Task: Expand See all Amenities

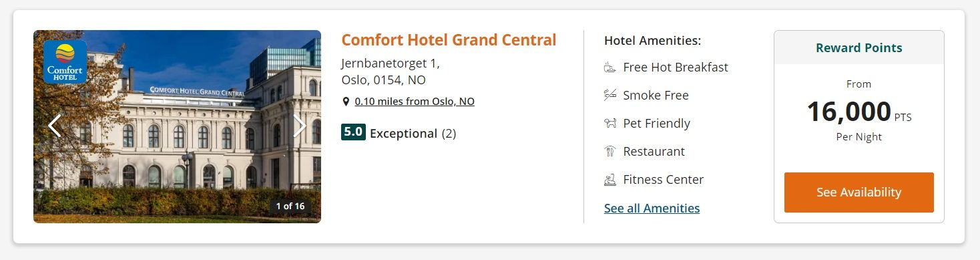Action: pyautogui.click(x=652, y=208)
